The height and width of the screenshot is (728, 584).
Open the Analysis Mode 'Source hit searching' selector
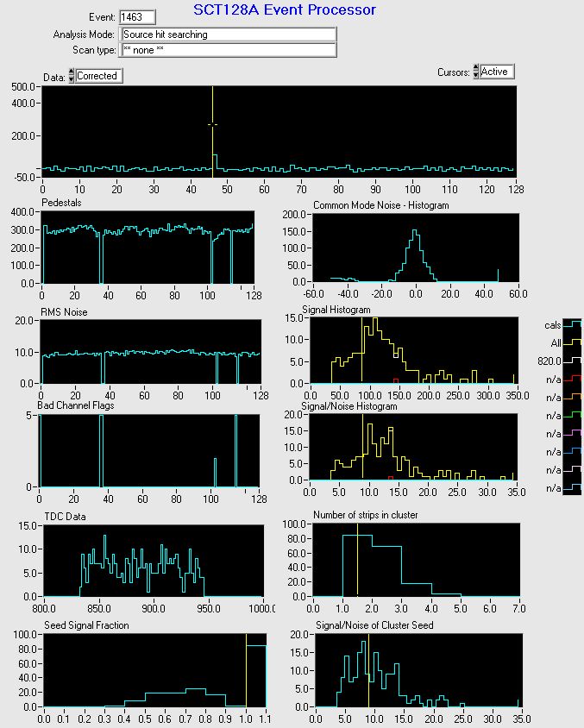tap(228, 35)
